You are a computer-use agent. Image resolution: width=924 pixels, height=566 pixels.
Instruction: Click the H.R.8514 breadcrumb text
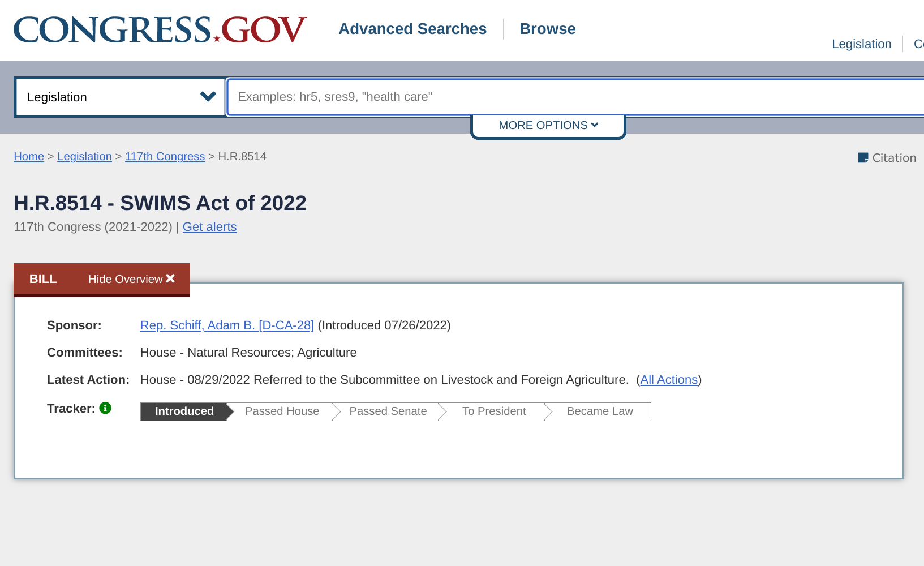click(x=242, y=156)
